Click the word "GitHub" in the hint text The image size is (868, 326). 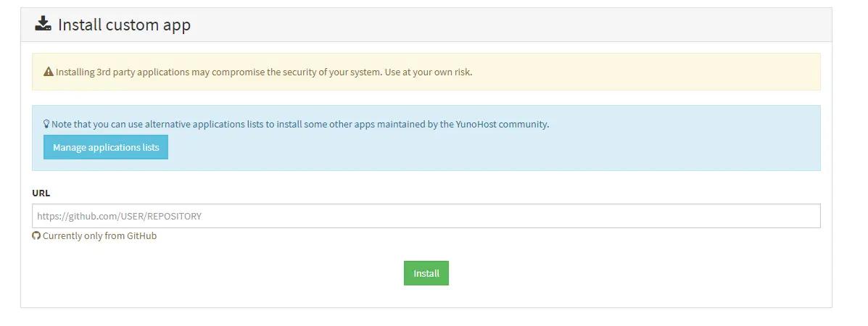point(141,236)
